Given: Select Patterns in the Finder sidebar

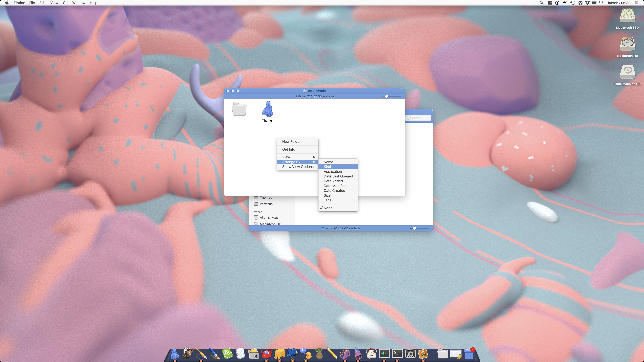Looking at the screenshot, I should pos(266,204).
